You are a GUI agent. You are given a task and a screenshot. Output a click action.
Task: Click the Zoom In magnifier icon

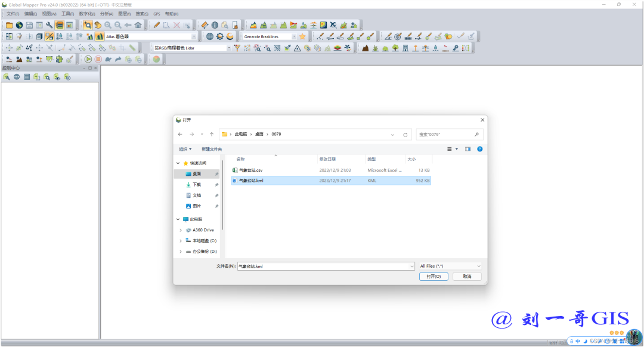coord(107,25)
